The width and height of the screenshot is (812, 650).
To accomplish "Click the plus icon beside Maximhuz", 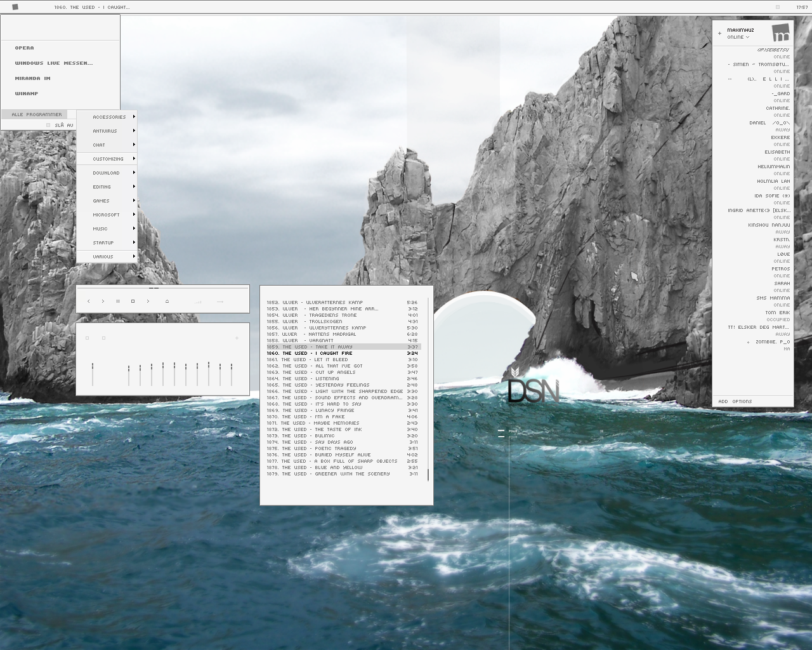I will coord(719,33).
